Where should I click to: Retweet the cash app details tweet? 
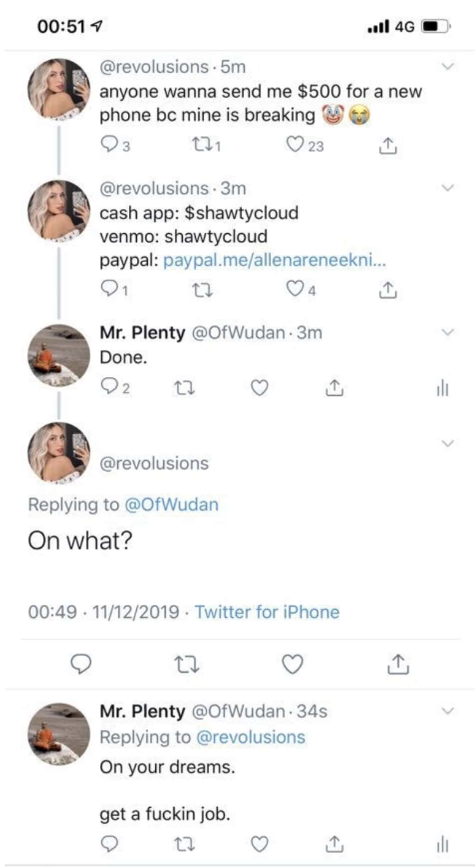204,290
